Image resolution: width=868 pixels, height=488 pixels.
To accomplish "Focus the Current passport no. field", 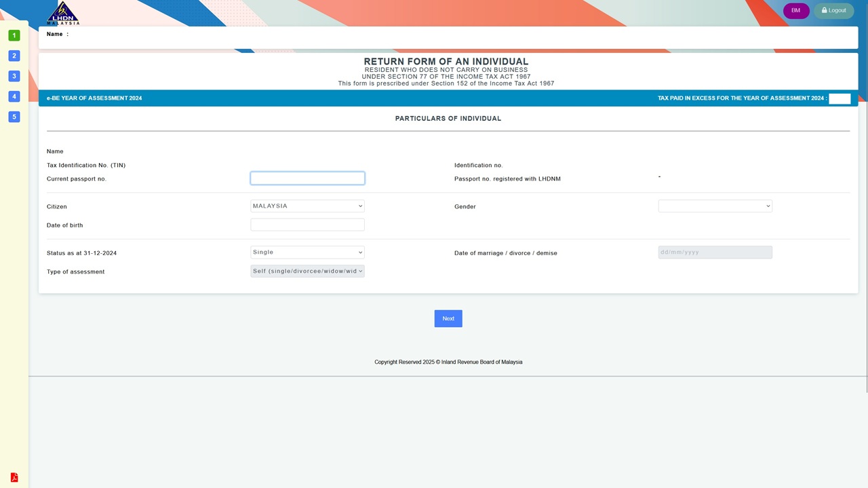I will 307,179.
